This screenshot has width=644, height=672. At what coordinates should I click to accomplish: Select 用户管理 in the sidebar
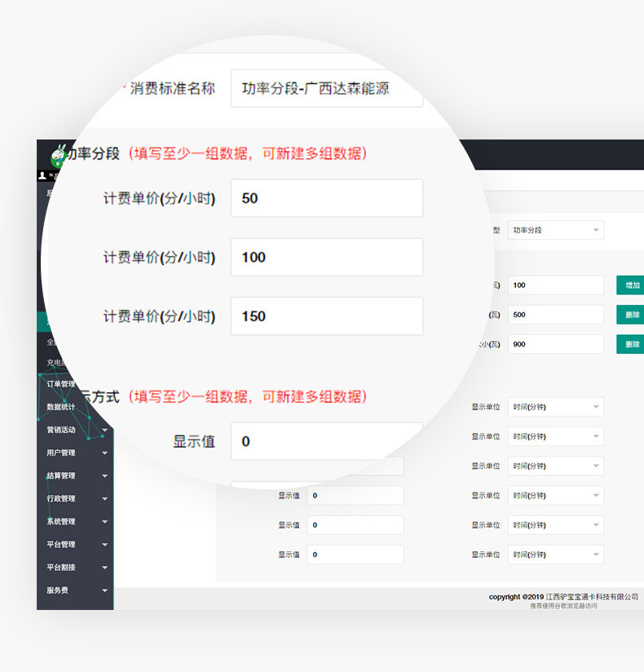(x=61, y=453)
